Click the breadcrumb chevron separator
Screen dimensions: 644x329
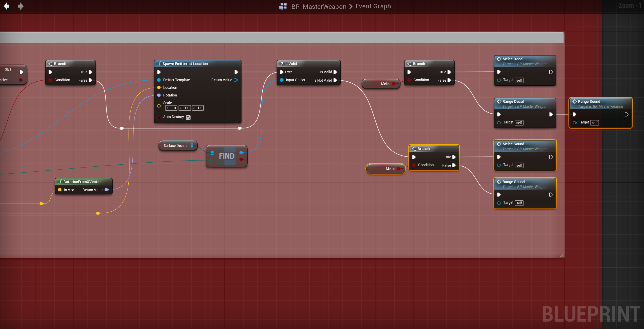point(351,6)
